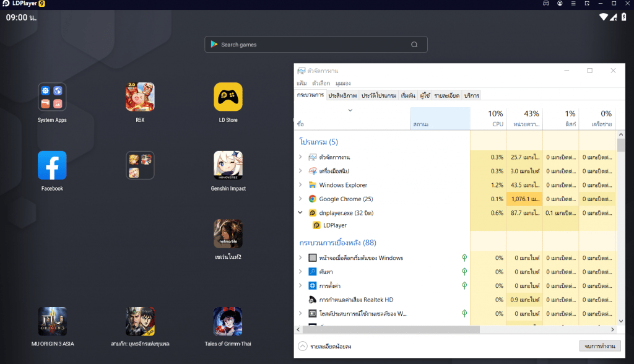Launch Tales of Grimm-Thai
The height and width of the screenshot is (364, 634).
point(228,321)
